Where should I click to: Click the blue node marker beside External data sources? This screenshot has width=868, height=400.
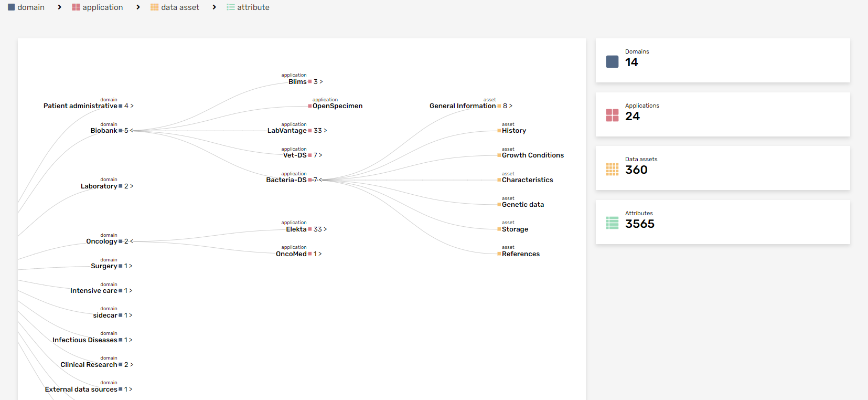[x=121, y=390]
